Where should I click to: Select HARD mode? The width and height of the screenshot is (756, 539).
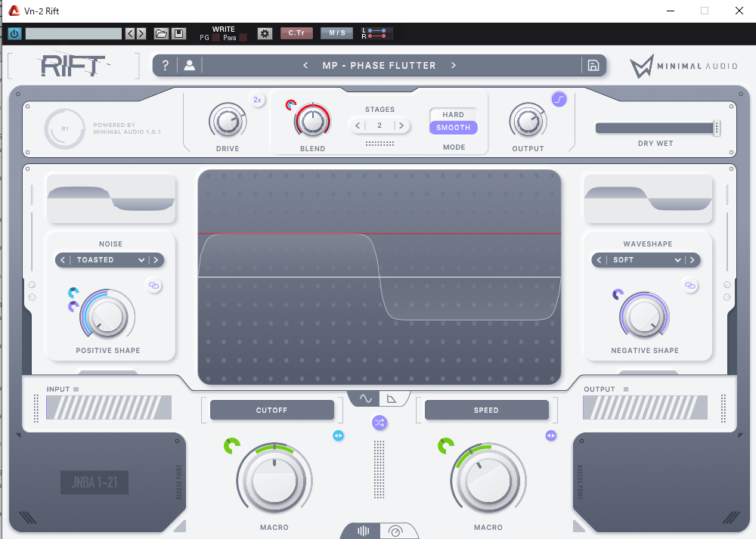(453, 115)
